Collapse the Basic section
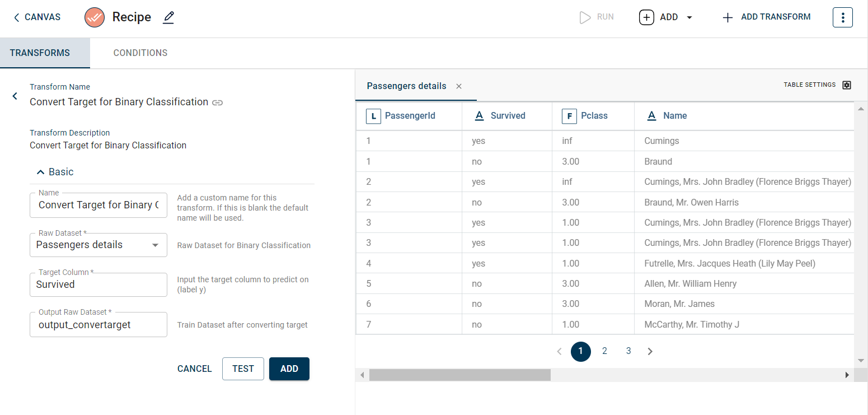 click(x=40, y=172)
